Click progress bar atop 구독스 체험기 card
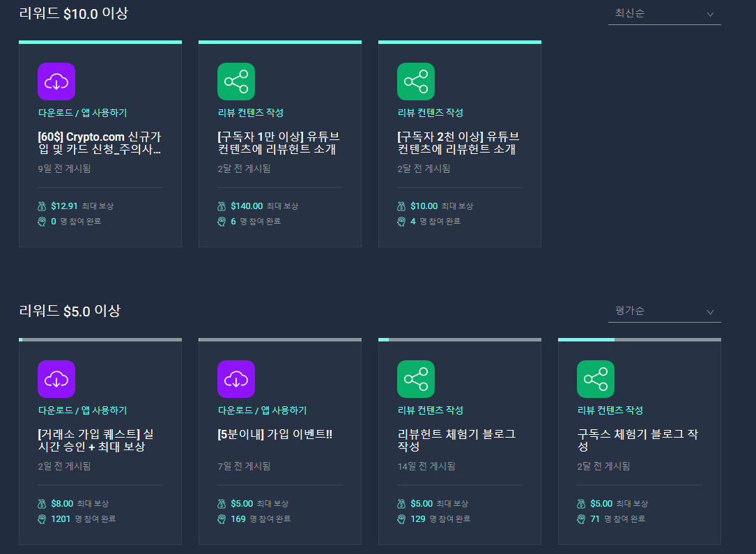Image resolution: width=756 pixels, height=554 pixels. coord(640,340)
